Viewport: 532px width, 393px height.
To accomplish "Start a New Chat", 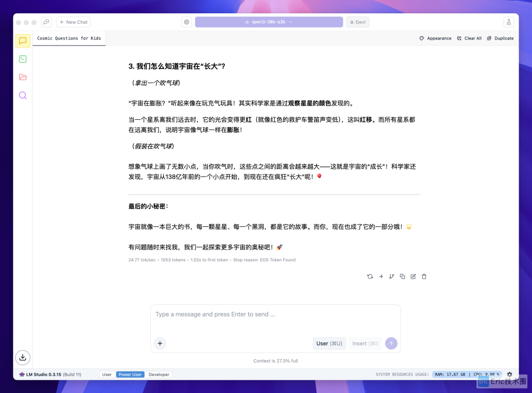I will coord(73,22).
